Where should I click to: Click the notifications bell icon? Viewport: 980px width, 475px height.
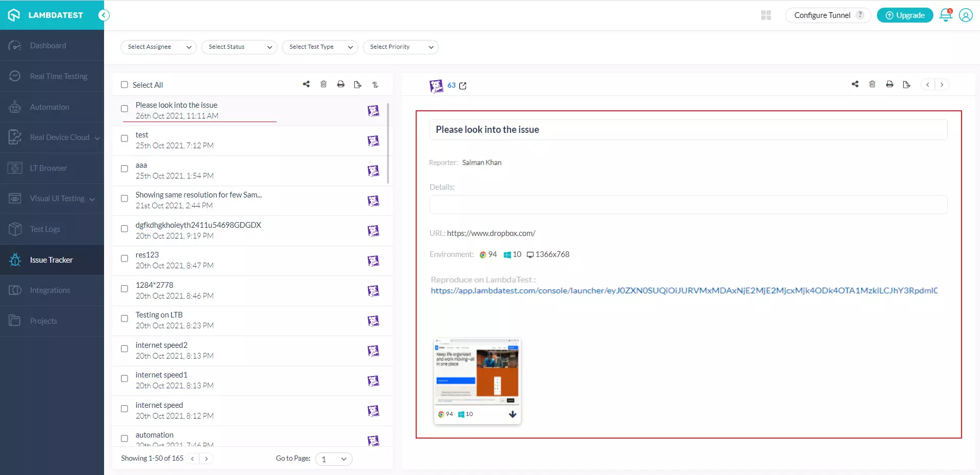(946, 15)
